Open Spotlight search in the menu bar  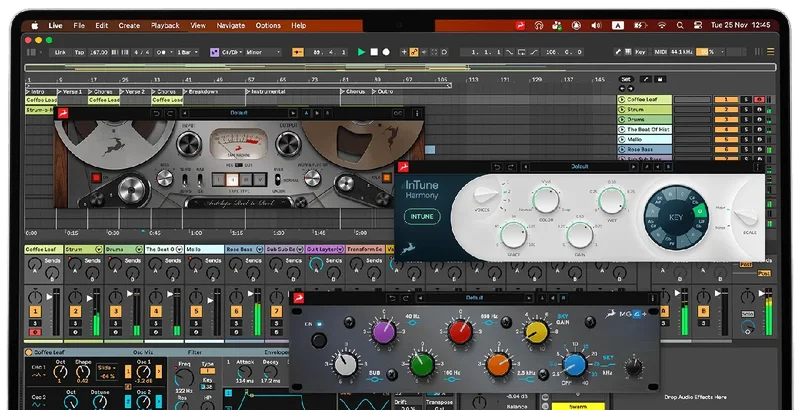pos(680,25)
